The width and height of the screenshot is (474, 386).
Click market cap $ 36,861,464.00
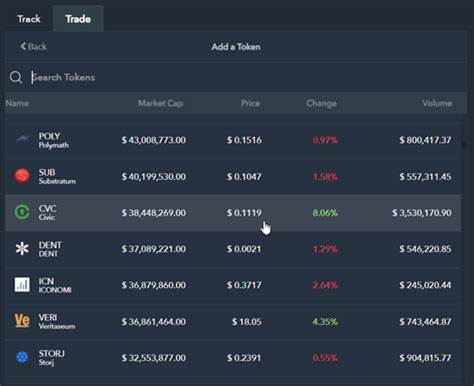[154, 322]
